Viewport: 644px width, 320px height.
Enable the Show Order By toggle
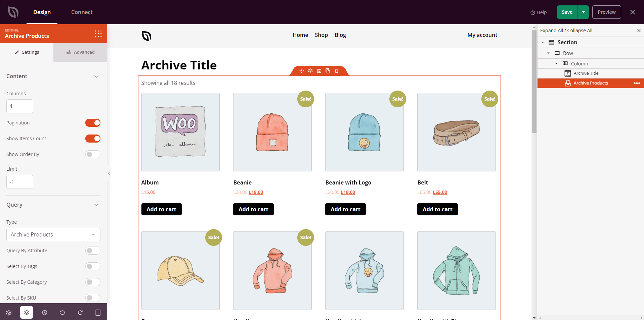[93, 154]
